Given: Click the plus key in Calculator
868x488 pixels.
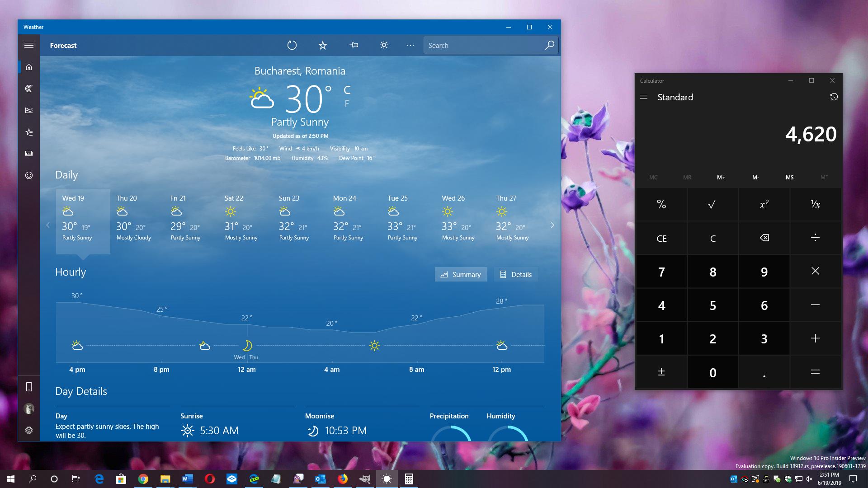Looking at the screenshot, I should (815, 338).
